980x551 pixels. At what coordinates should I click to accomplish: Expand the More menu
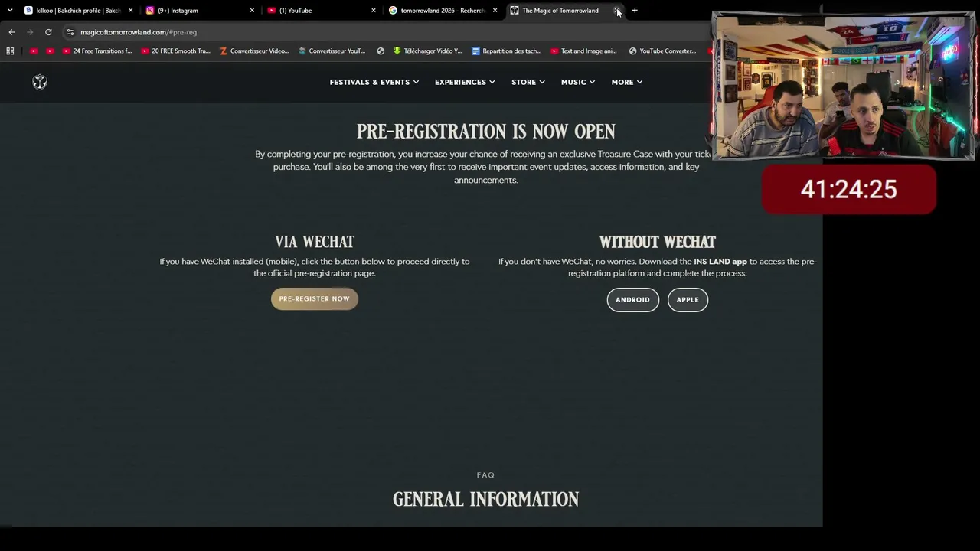click(x=627, y=82)
